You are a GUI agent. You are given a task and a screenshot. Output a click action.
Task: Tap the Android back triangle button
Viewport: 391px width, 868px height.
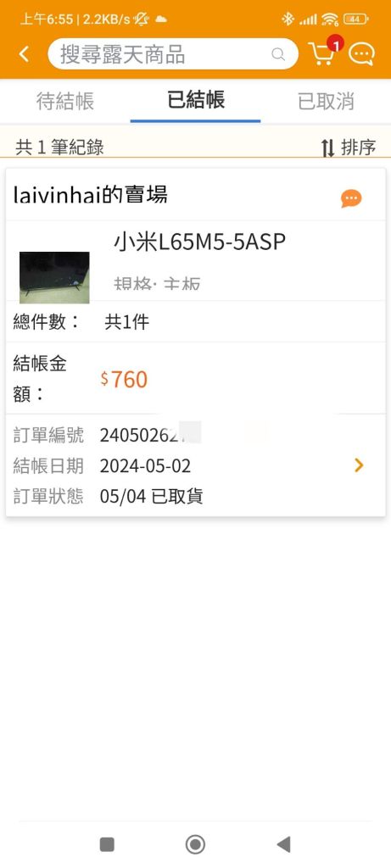283,844
